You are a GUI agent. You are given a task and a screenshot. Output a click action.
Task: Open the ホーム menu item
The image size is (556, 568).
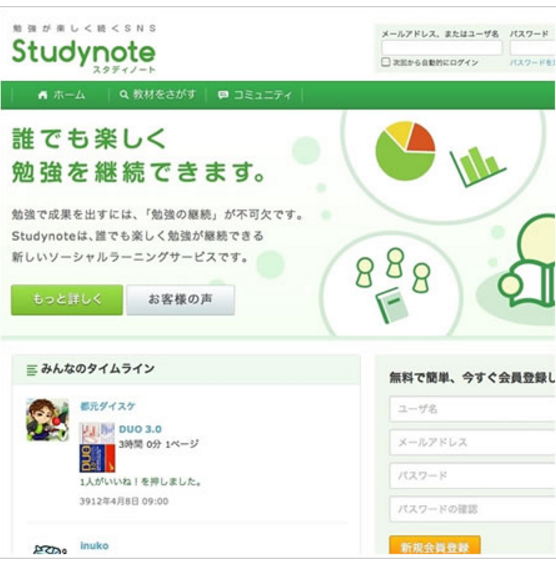(x=61, y=95)
